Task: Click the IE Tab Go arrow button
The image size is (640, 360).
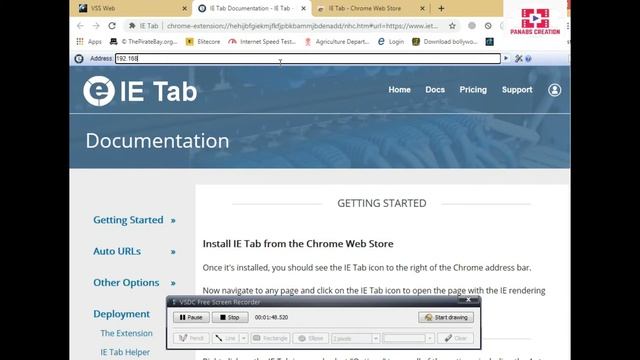Action: pos(506,58)
